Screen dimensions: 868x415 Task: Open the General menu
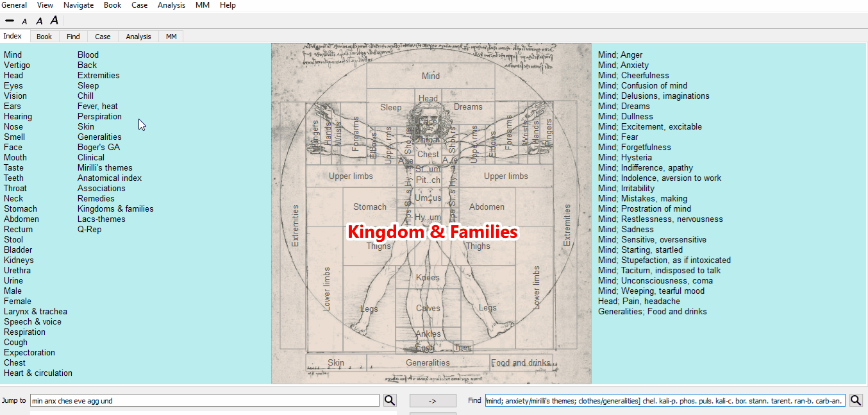tap(14, 5)
